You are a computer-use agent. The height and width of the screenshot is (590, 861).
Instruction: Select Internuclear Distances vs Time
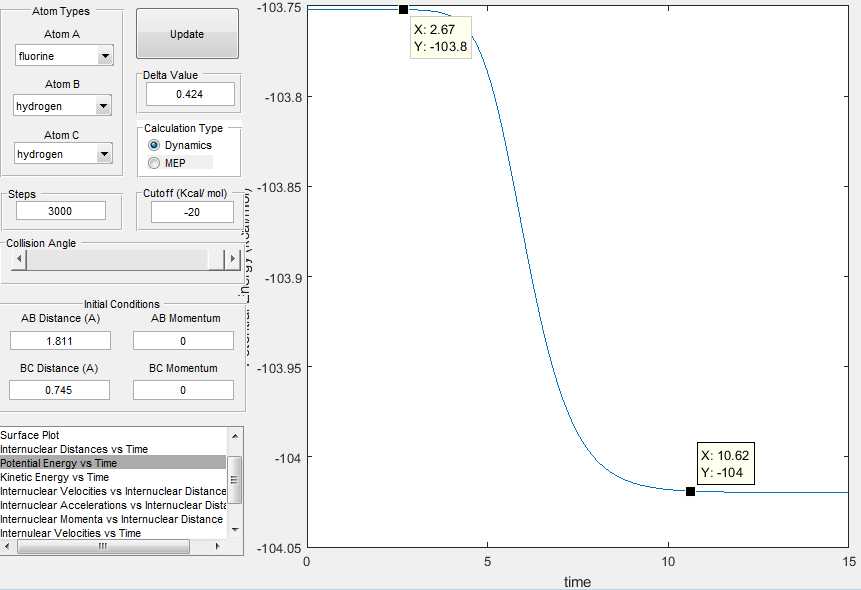[x=113, y=449]
